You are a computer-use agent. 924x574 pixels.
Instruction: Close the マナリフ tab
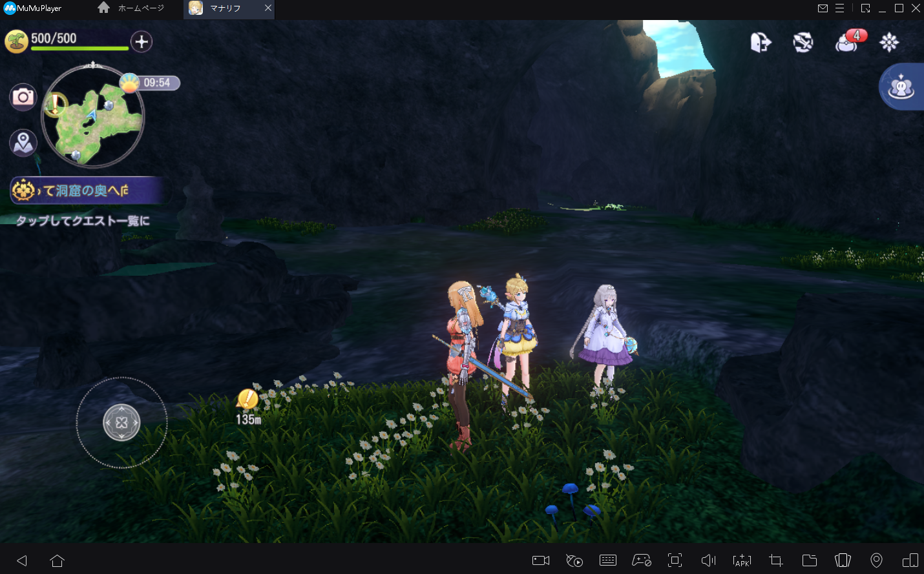268,8
